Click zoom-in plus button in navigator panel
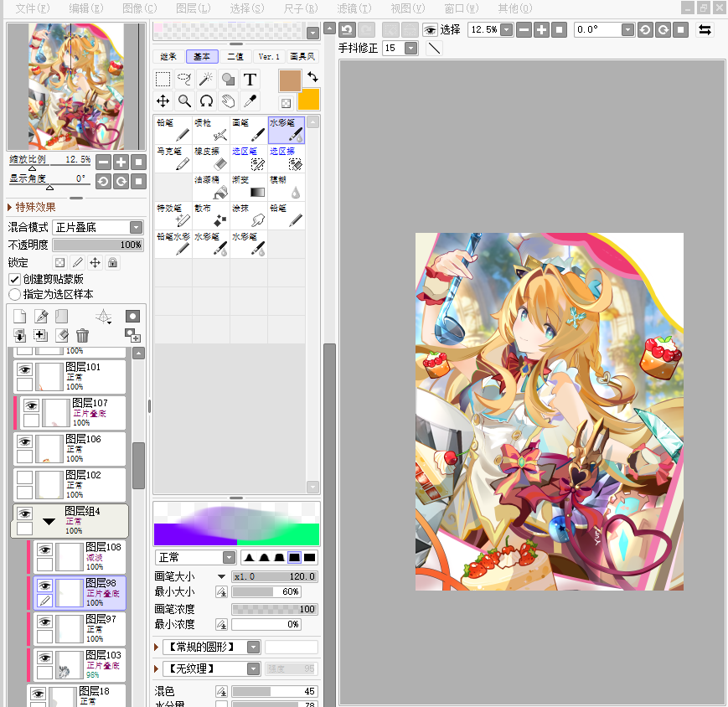Screen dimensions: 728x707 pyautogui.click(x=121, y=162)
